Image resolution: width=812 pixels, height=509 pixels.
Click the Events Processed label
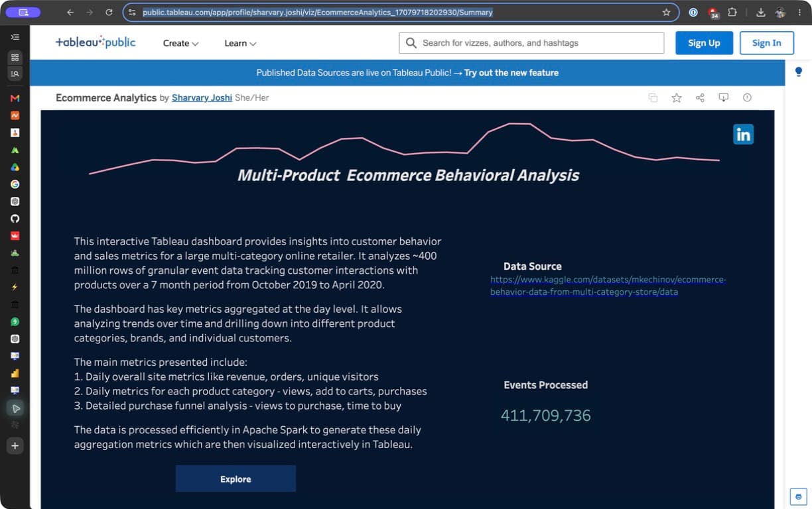(545, 385)
